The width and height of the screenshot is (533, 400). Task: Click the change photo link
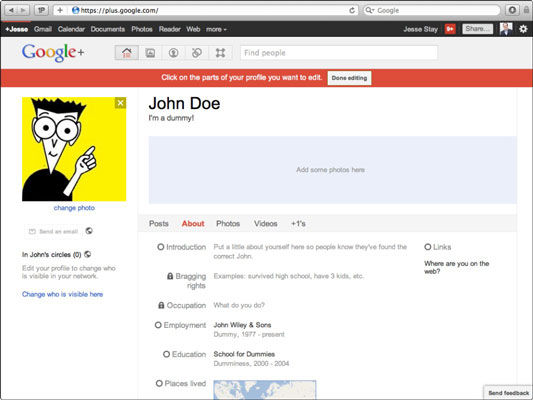(x=74, y=208)
